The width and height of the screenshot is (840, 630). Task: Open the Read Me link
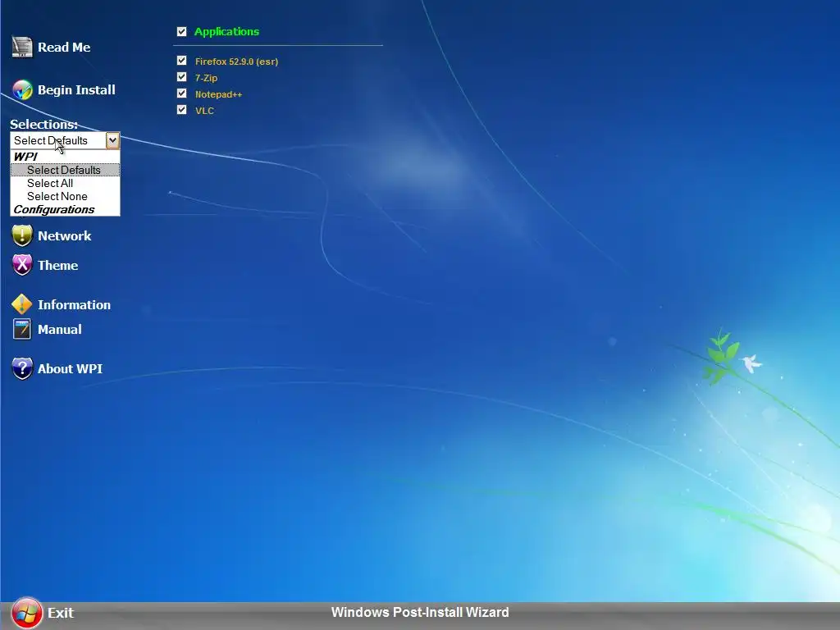click(64, 47)
